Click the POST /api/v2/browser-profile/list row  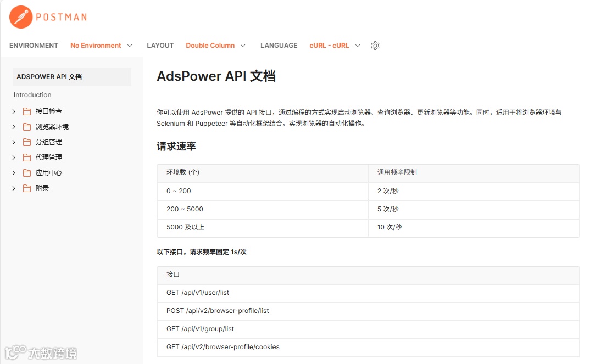(369, 311)
